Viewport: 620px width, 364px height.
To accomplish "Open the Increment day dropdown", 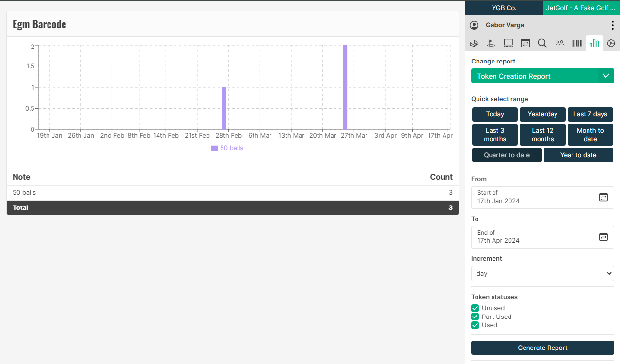I will (x=542, y=274).
